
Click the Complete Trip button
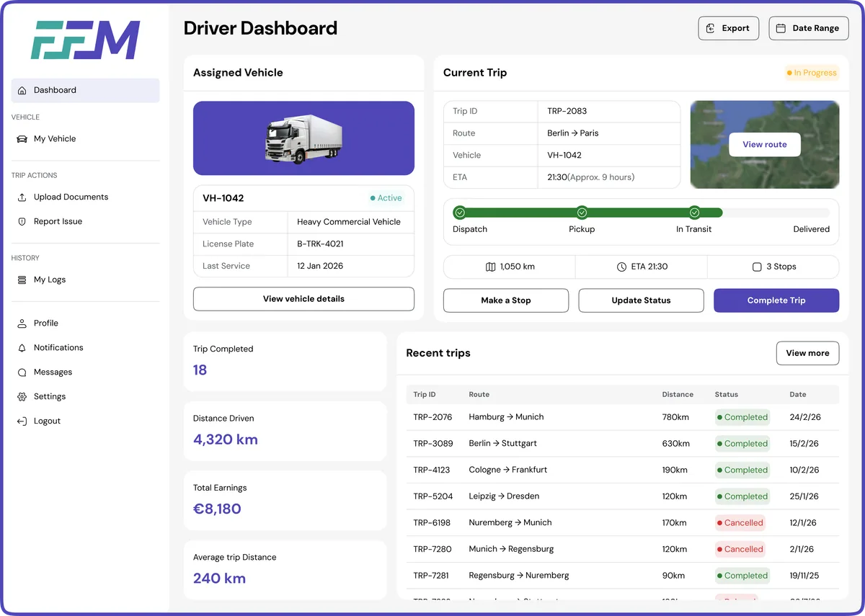tap(776, 300)
